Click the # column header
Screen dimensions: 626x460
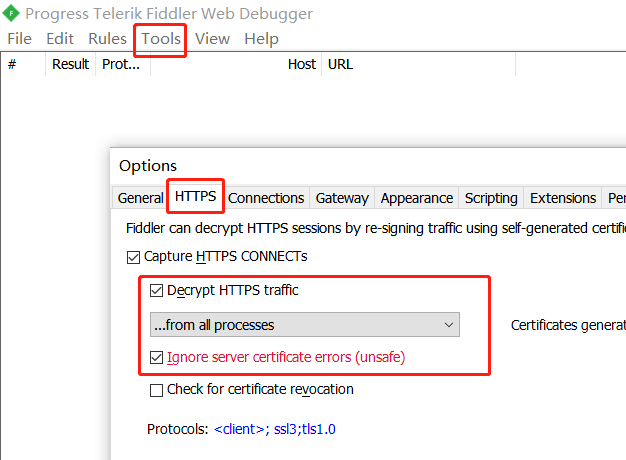click(23, 64)
